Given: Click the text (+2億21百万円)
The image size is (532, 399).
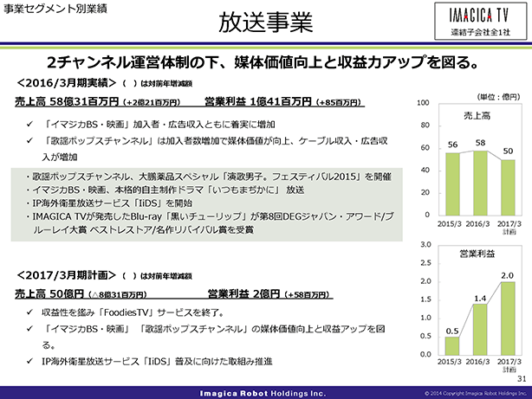Looking at the screenshot, I should tap(152, 102).
